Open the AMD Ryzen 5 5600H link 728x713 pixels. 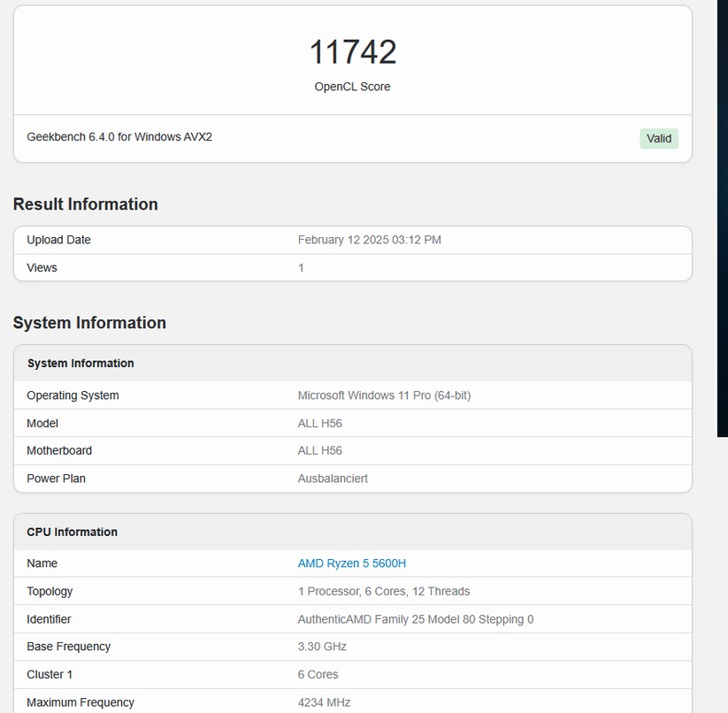pyautogui.click(x=351, y=563)
